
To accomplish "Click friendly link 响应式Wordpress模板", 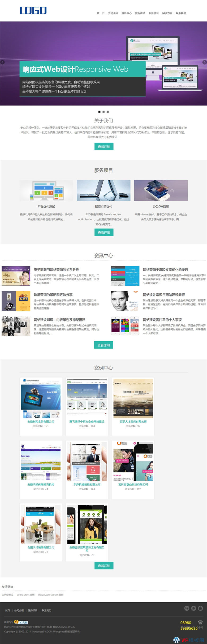I will [51, 595].
